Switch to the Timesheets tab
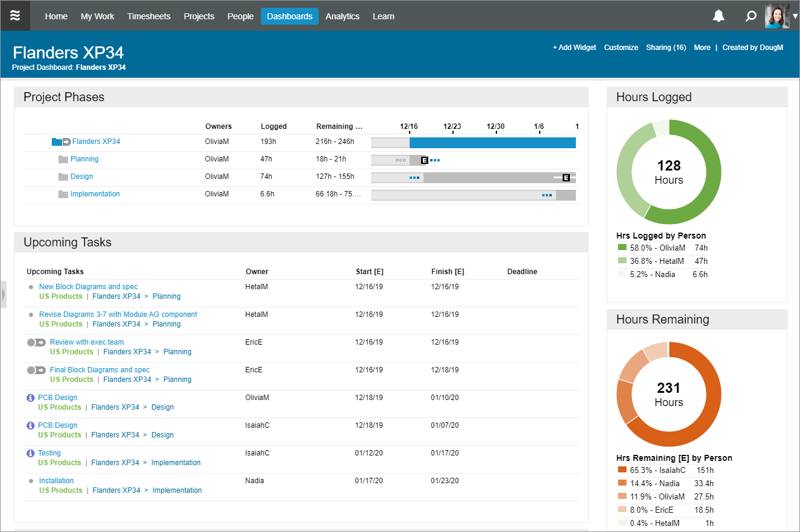Image resolution: width=800 pixels, height=532 pixels. pyautogui.click(x=149, y=16)
